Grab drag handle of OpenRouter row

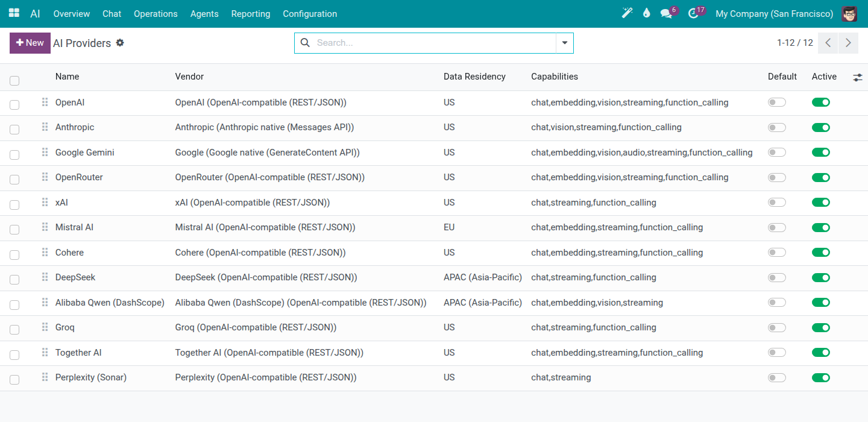(x=45, y=177)
